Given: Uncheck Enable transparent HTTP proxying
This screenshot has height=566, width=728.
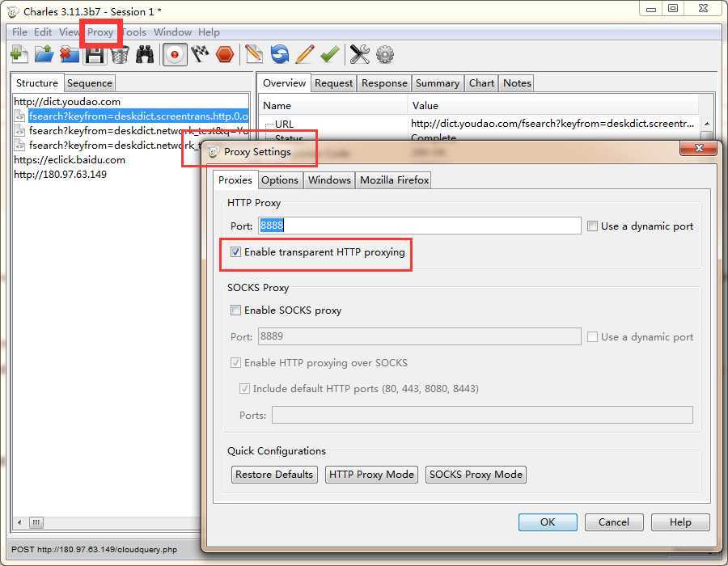Looking at the screenshot, I should point(236,252).
